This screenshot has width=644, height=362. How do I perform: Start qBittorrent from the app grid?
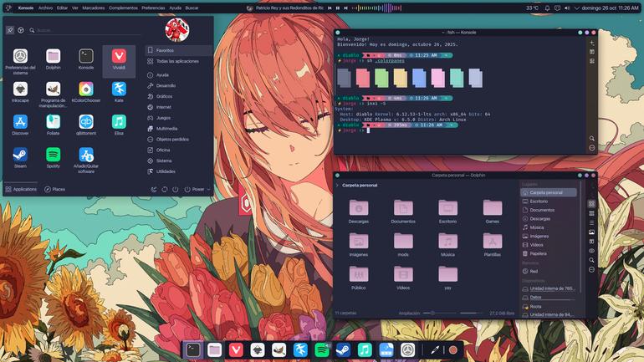[86, 125]
